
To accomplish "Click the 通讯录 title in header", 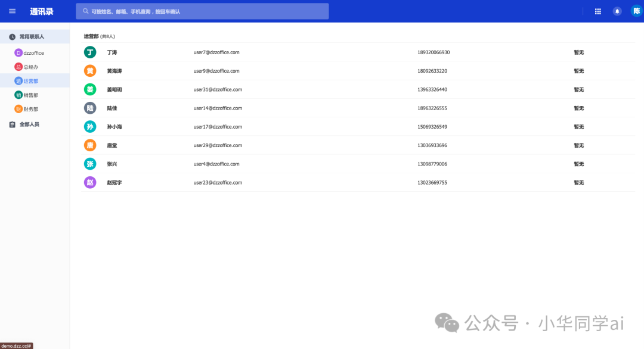I will pyautogui.click(x=42, y=11).
